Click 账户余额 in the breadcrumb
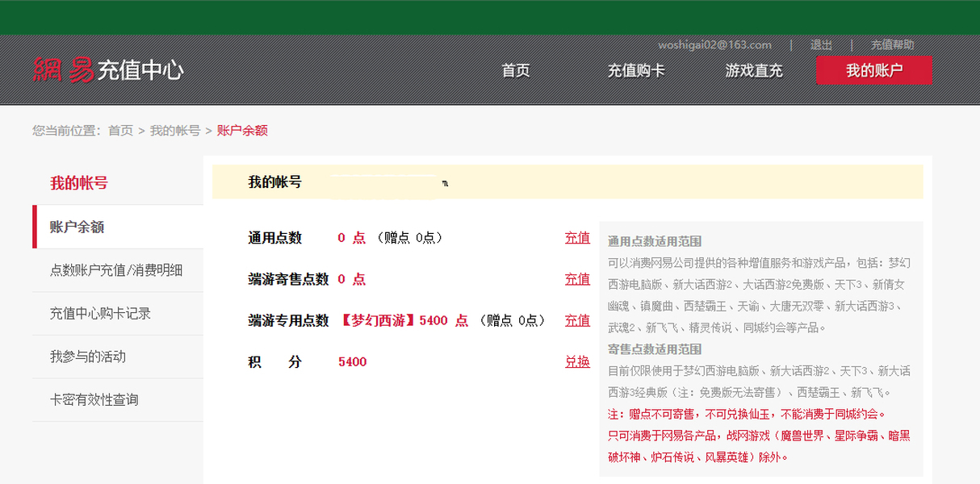This screenshot has height=484, width=980. click(242, 130)
